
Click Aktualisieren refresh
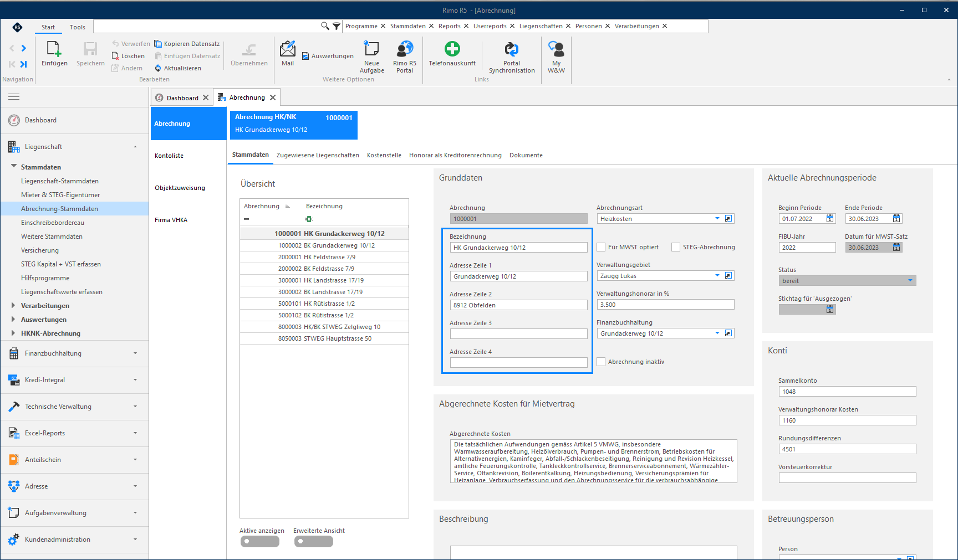pyautogui.click(x=178, y=68)
